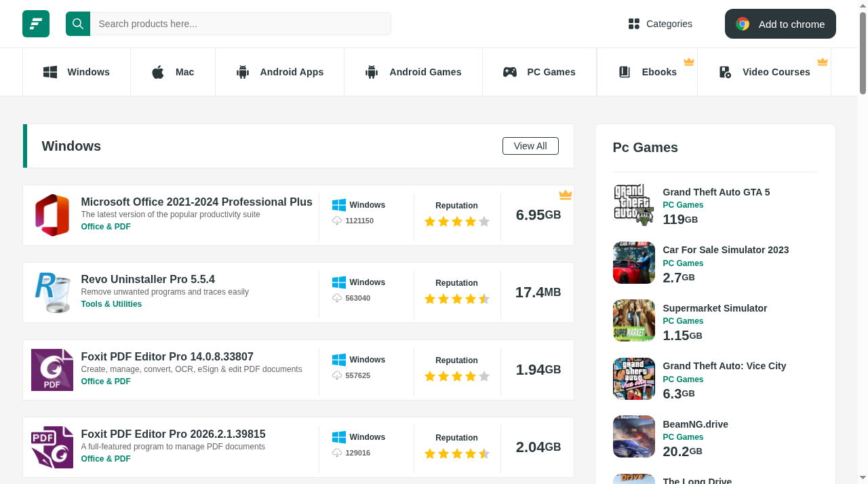Click the Add to chrome button
Screen dimensions: 868x484
pos(781,24)
